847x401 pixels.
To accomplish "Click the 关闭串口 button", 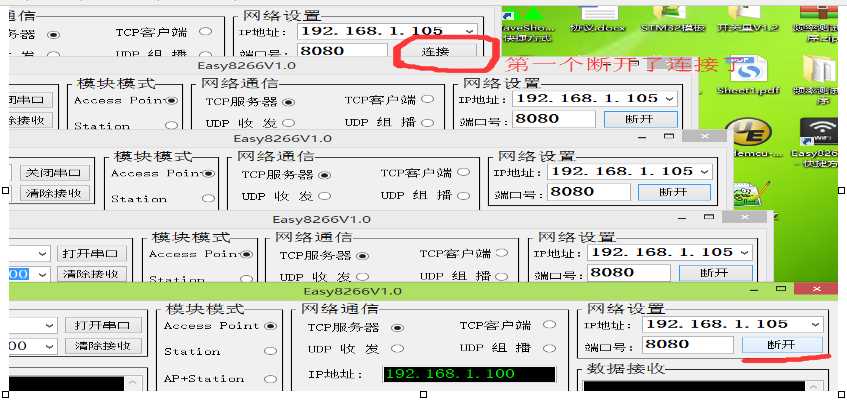I will 53,173.
